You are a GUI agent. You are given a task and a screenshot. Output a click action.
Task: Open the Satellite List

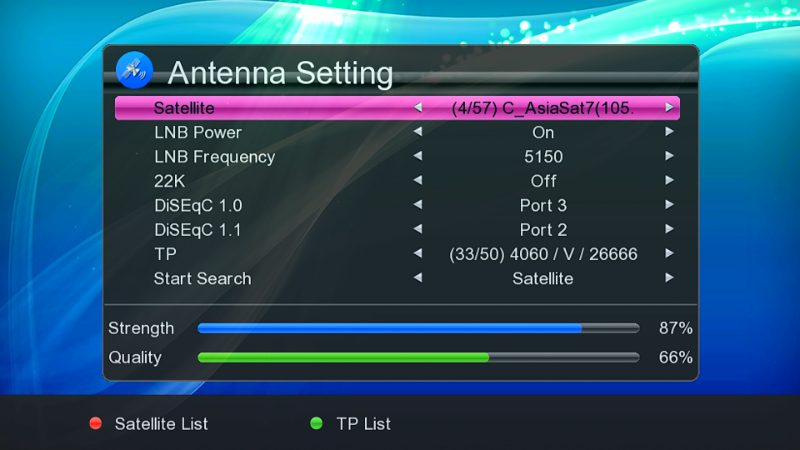[x=161, y=424]
